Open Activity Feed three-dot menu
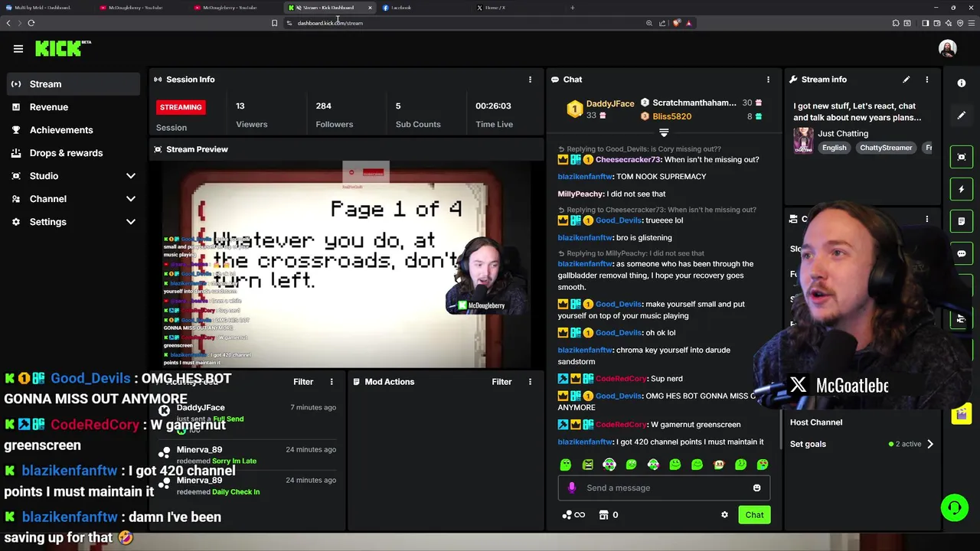980x551 pixels. 332,382
